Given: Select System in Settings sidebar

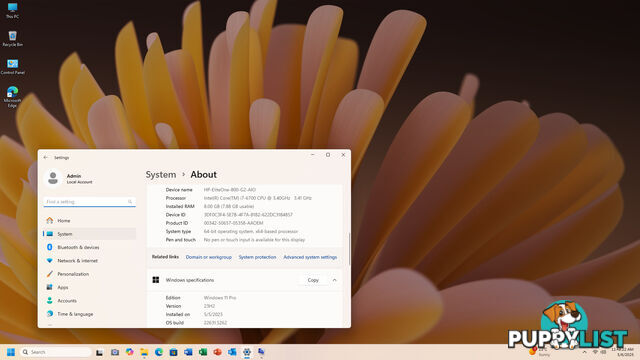Looking at the screenshot, I should coord(89,234).
